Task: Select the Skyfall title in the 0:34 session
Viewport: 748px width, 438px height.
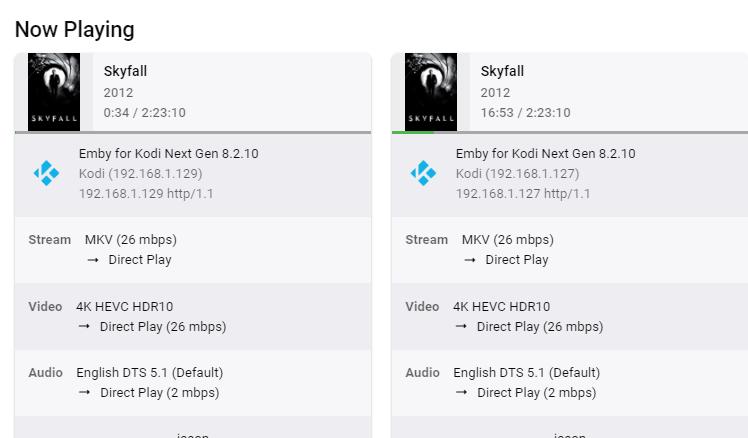Action: pyautogui.click(x=126, y=71)
